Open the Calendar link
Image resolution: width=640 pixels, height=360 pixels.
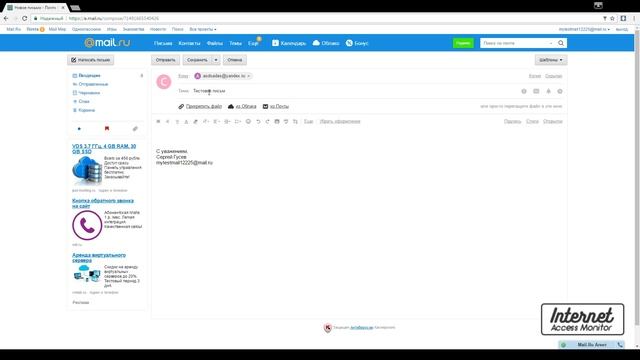289,43
